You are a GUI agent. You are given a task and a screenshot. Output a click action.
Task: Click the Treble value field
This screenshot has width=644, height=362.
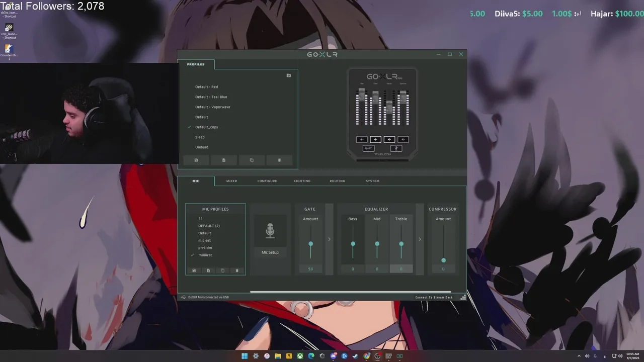point(401,269)
